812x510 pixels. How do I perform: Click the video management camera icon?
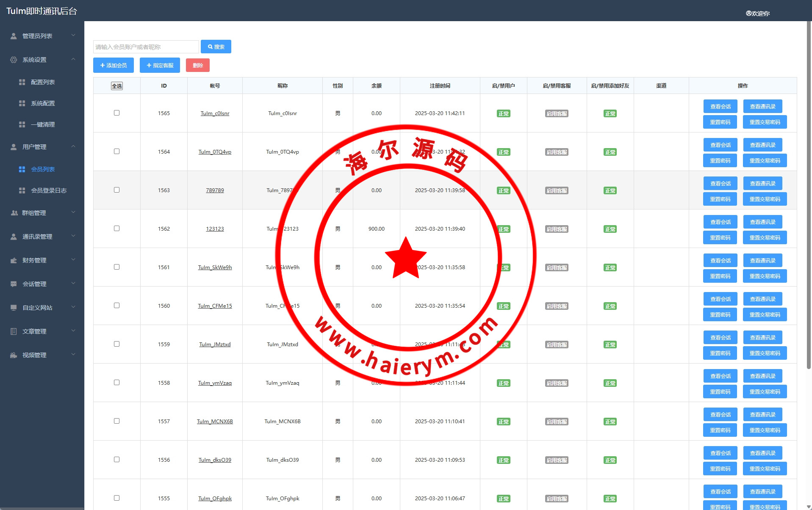14,355
